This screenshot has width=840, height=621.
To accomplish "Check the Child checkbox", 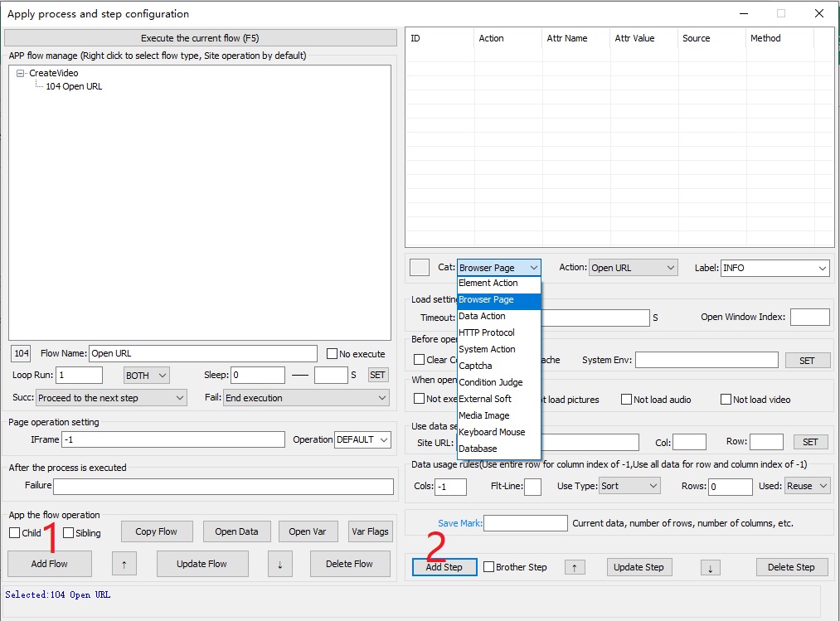I will click(x=15, y=533).
